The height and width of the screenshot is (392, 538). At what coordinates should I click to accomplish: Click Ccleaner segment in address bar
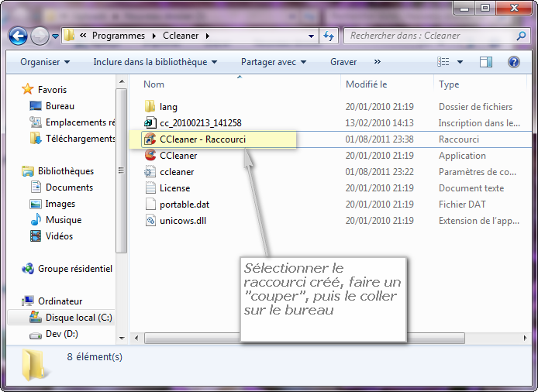pos(181,36)
